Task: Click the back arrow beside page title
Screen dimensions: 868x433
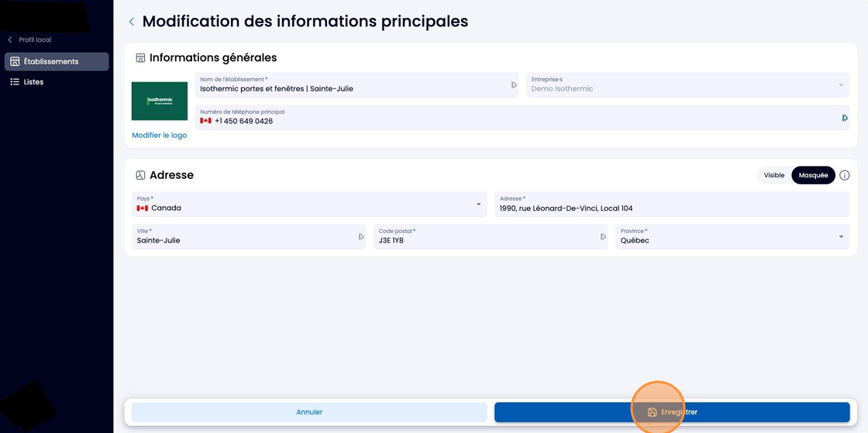Action: click(x=131, y=22)
